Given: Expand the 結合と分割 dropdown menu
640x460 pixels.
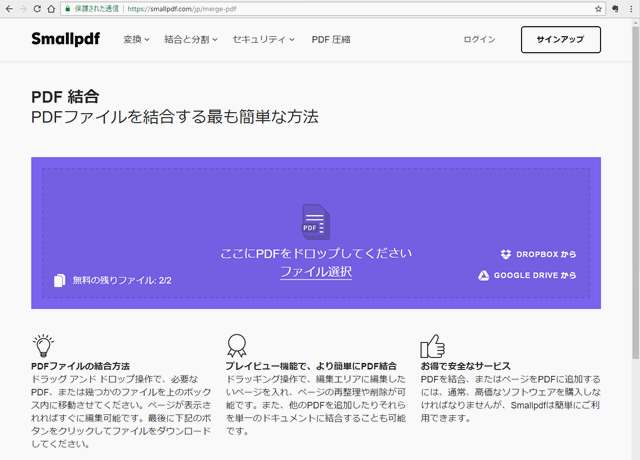Looking at the screenshot, I should 191,40.
